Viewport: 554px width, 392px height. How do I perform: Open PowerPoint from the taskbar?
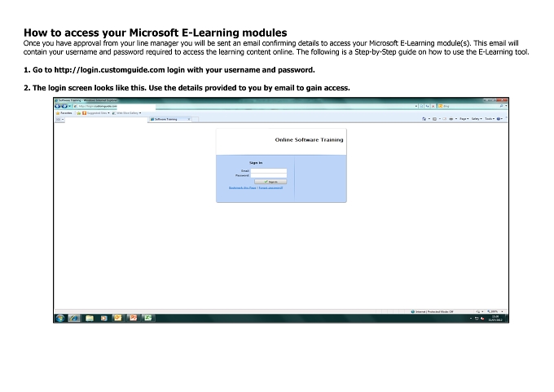coord(133,318)
